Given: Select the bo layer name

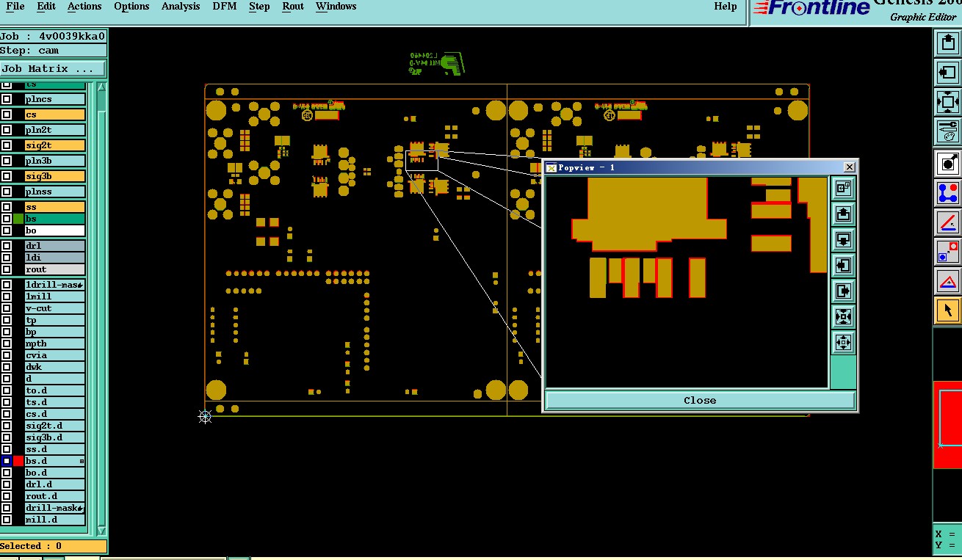Looking at the screenshot, I should point(55,230).
